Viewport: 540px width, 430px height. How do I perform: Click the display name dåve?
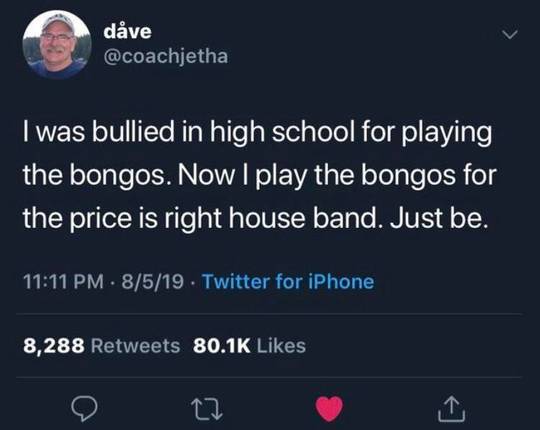(x=127, y=31)
